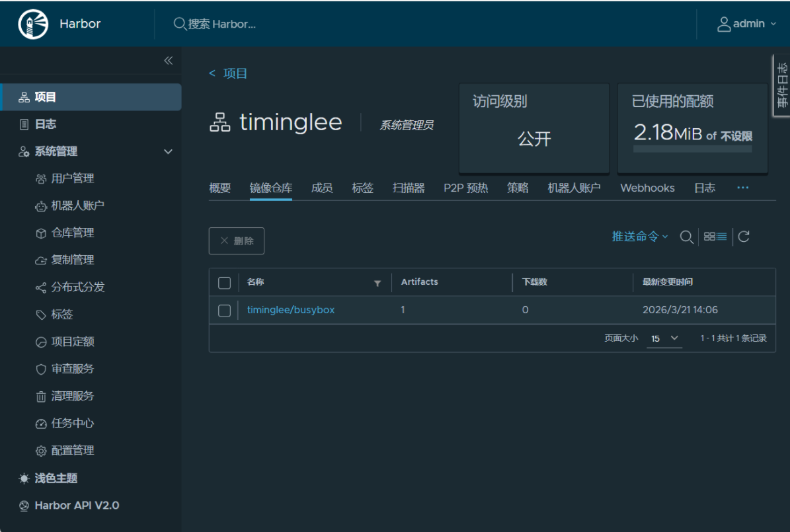This screenshot has height=532, width=790.
Task: Switch to the 日志 project tab
Action: pyautogui.click(x=704, y=188)
